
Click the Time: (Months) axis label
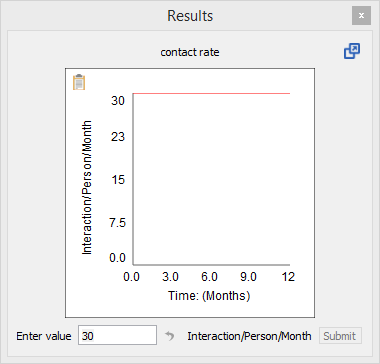point(209,296)
